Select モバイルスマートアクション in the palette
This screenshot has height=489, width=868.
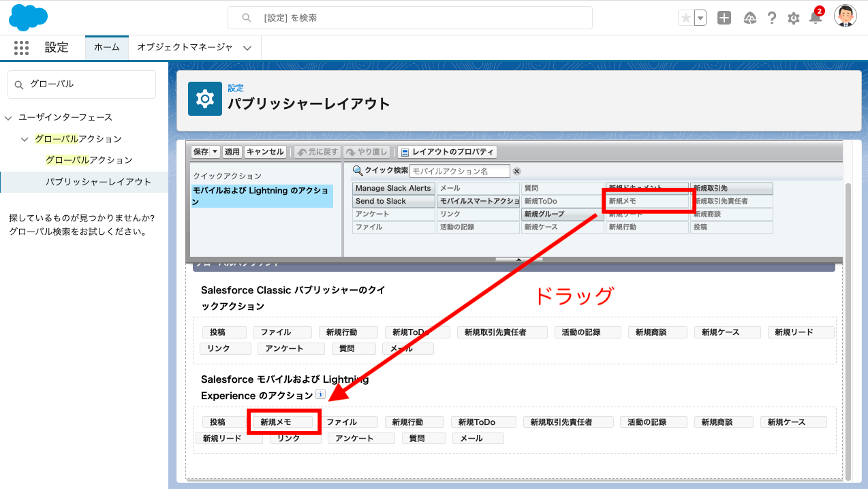478,201
